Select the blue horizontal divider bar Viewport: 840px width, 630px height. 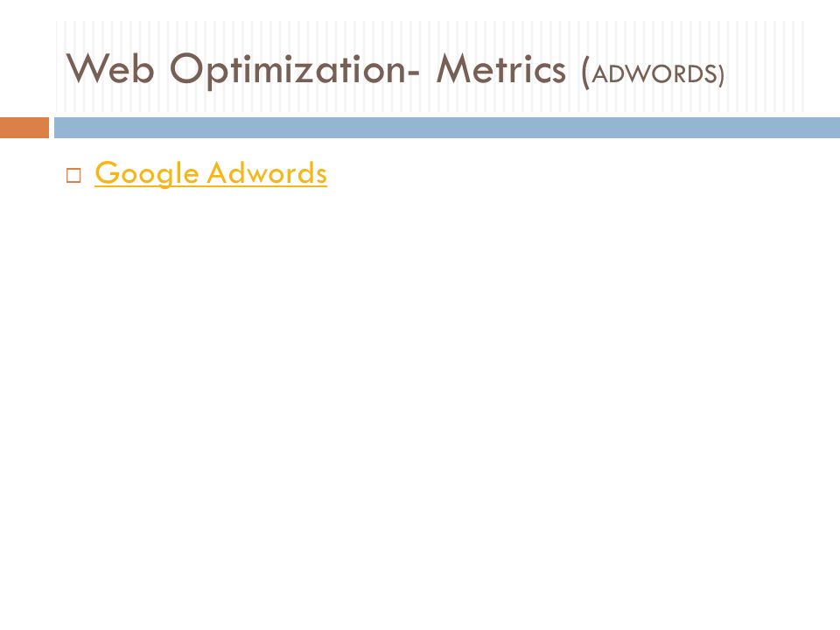point(447,128)
